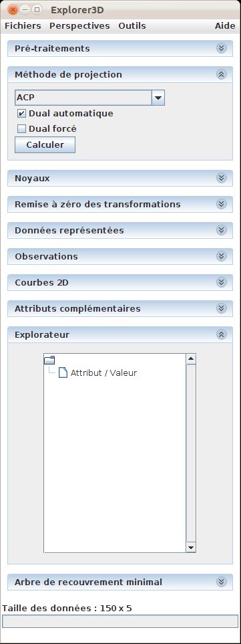The height and width of the screenshot is (644, 241).
Task: Expand Arbre de recouvrement minimal panel
Action: 222,582
